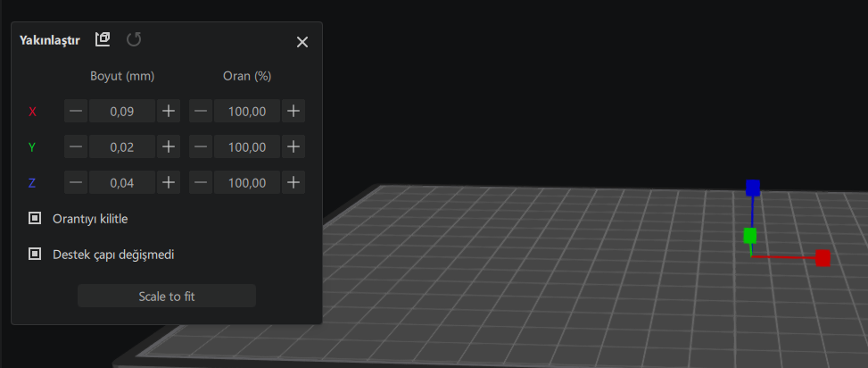This screenshot has height=368, width=868.
Task: Click the Y size field 0,02
Action: (122, 146)
